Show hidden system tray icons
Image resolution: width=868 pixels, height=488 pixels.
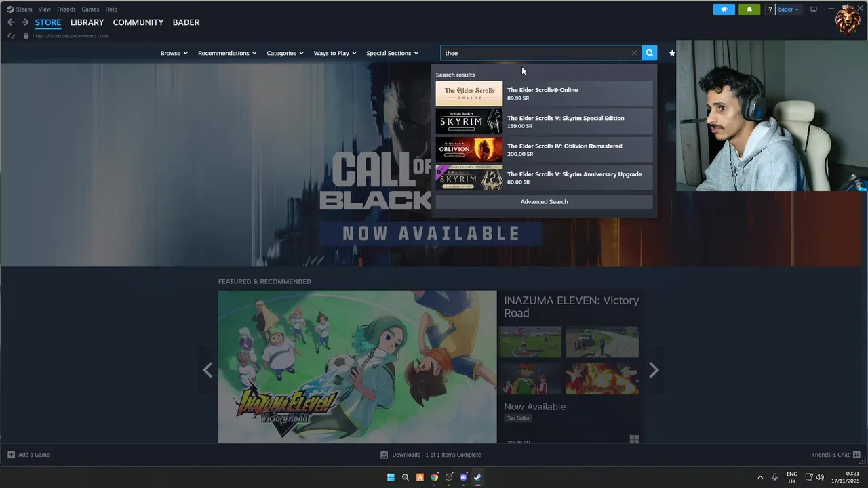pos(760,477)
